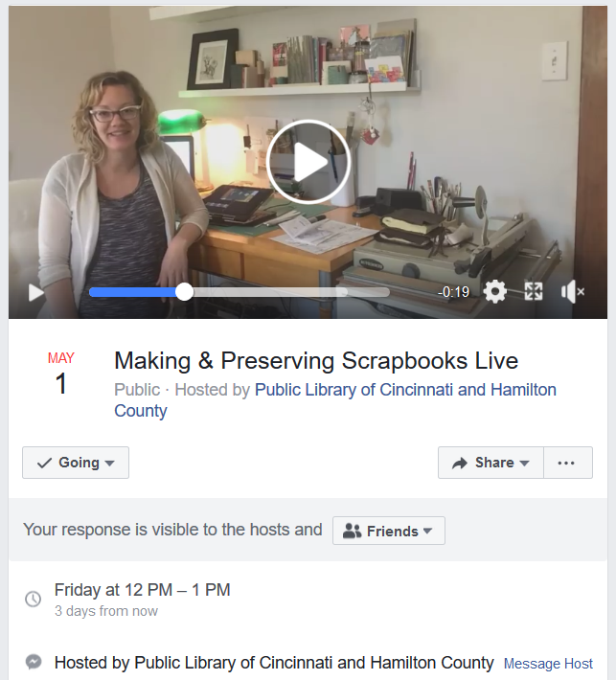
Task: Click the Share arrow icon
Action: click(x=460, y=464)
